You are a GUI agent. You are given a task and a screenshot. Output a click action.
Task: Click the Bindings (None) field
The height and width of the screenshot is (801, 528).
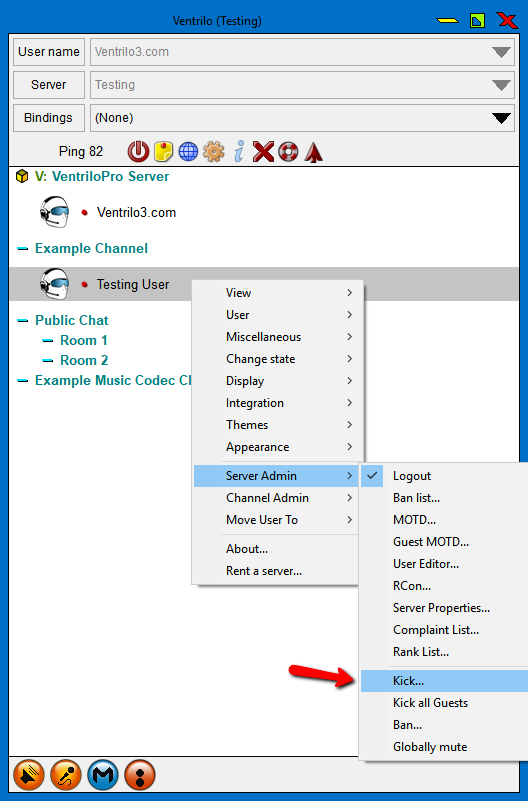click(302, 118)
